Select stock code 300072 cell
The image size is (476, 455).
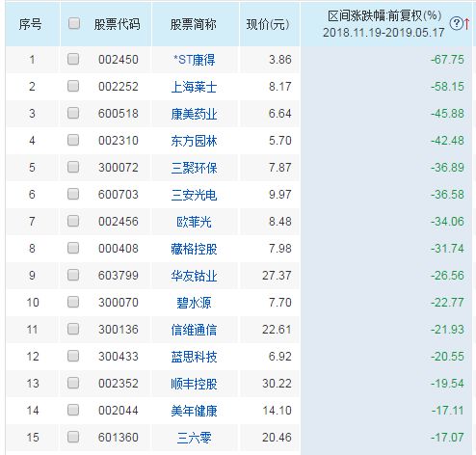tap(119, 168)
